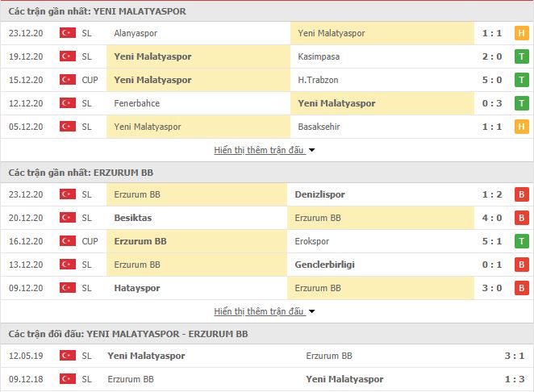Click the B loss badge for Denizlispor match
The width and height of the screenshot is (534, 392).
521,194
